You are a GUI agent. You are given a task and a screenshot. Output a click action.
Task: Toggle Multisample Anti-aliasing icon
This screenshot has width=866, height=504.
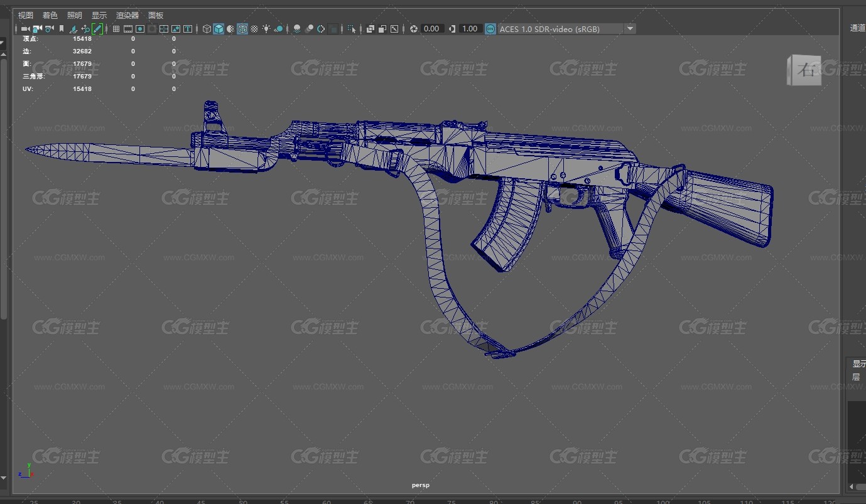coord(321,29)
